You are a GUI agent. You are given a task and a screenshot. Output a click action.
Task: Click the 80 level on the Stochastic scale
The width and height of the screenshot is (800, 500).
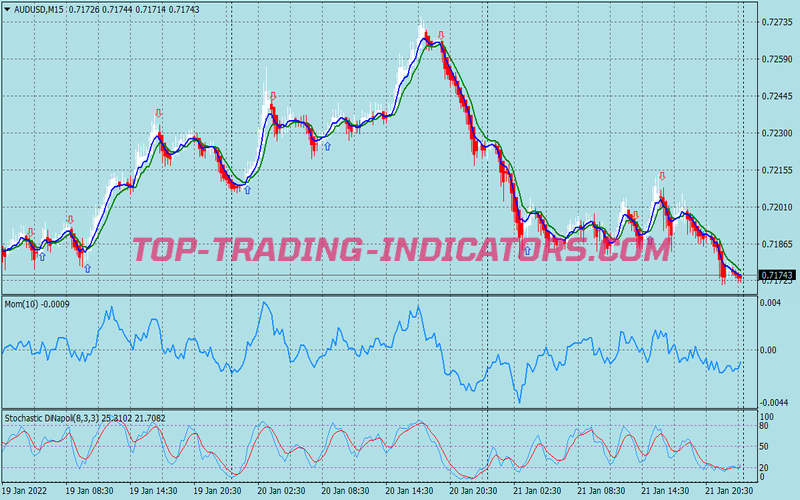coord(766,427)
